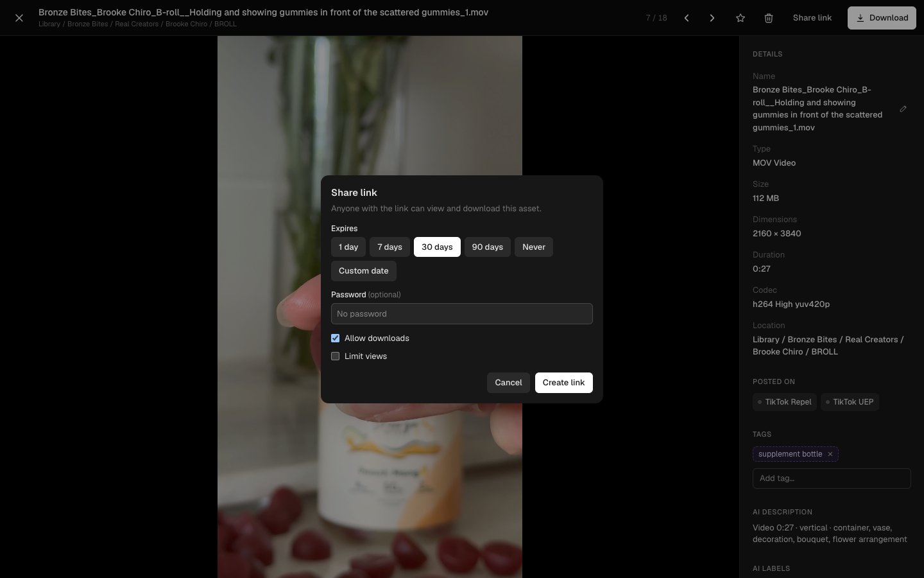Viewport: 924px width, 578px height.
Task: Click the AI description text
Action: (830, 534)
